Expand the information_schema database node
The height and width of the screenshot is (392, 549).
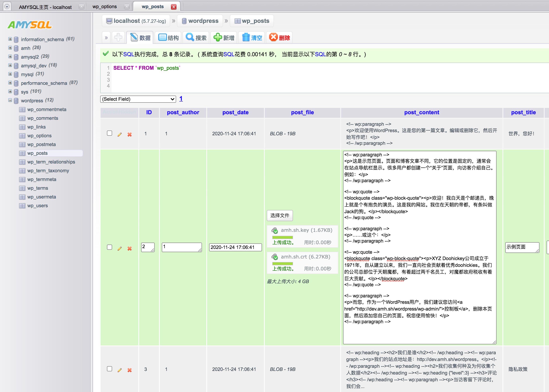coord(10,39)
